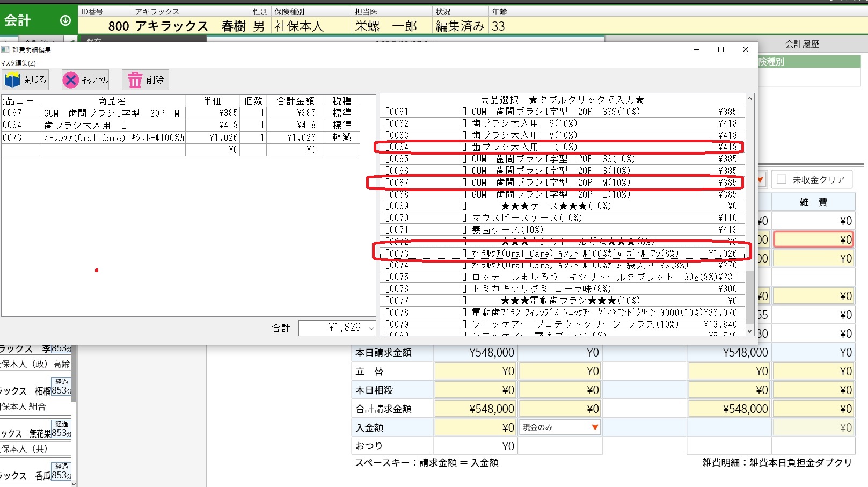Minimize the 雑費明細編集 dialog window
Viewport: 868px width, 487px height.
point(697,49)
